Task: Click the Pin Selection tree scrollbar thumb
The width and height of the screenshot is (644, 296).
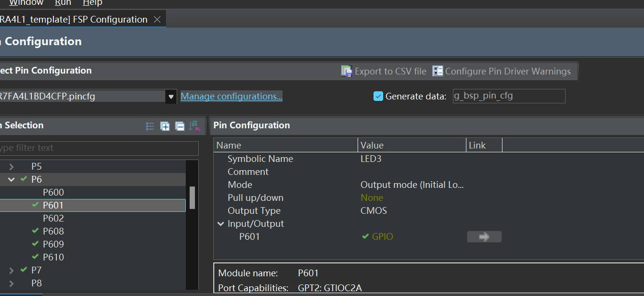Action: 192,197
